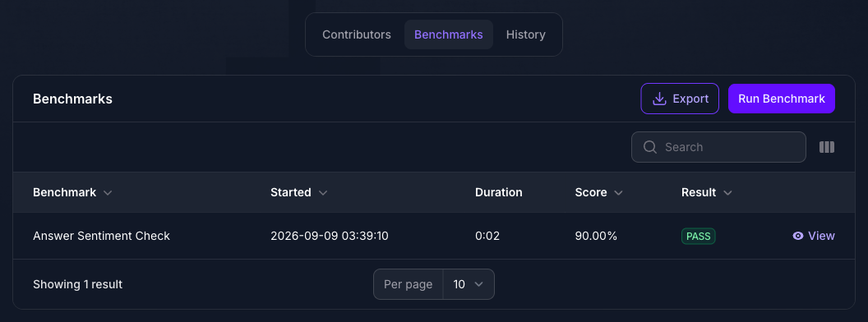Click the 0:02 duration value
Screen dimensions: 868x322
[487, 236]
